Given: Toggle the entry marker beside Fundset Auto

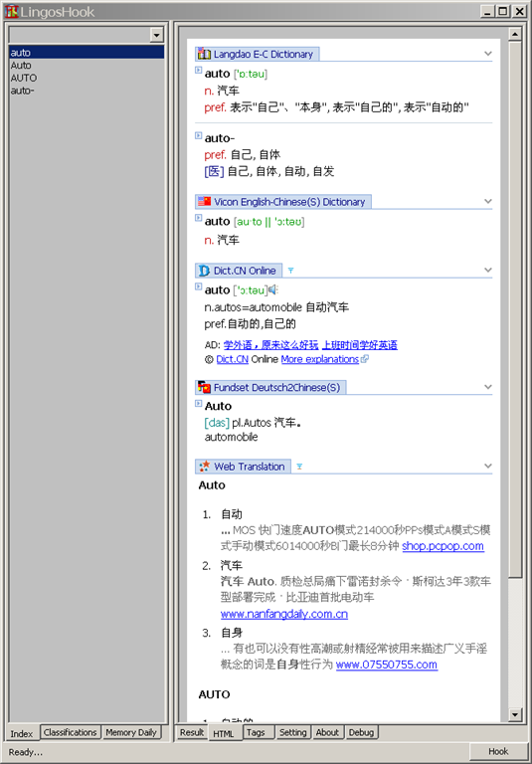Looking at the screenshot, I should click(x=198, y=403).
